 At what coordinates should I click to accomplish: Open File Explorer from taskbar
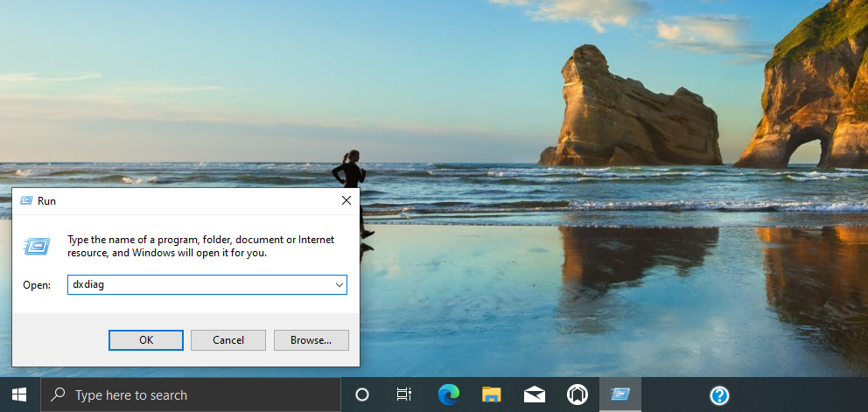click(x=491, y=395)
